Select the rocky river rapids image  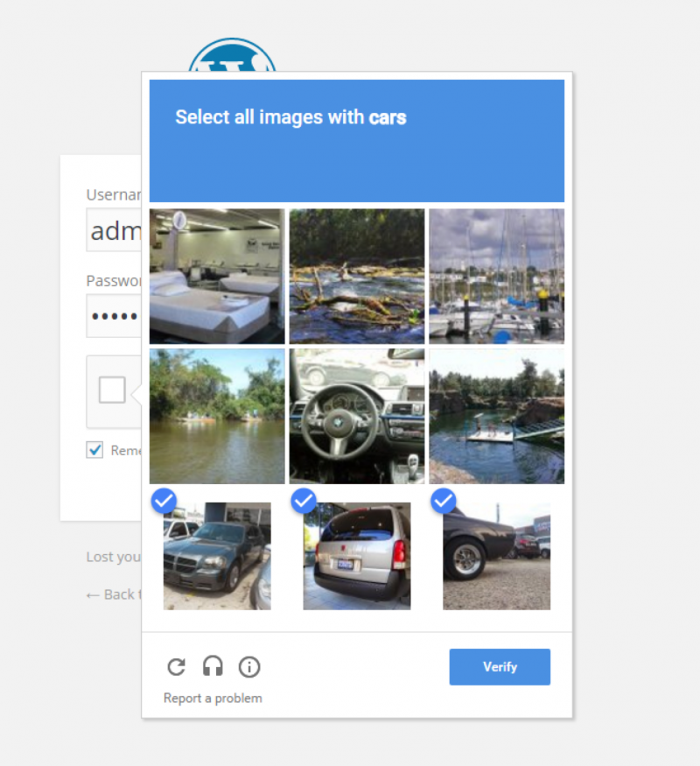[357, 277]
